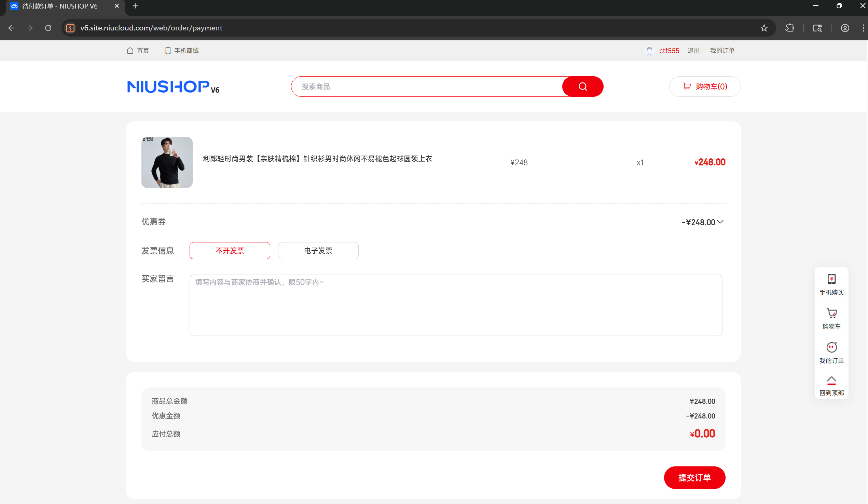Go to 首页 home link
868x504 pixels.
point(138,51)
